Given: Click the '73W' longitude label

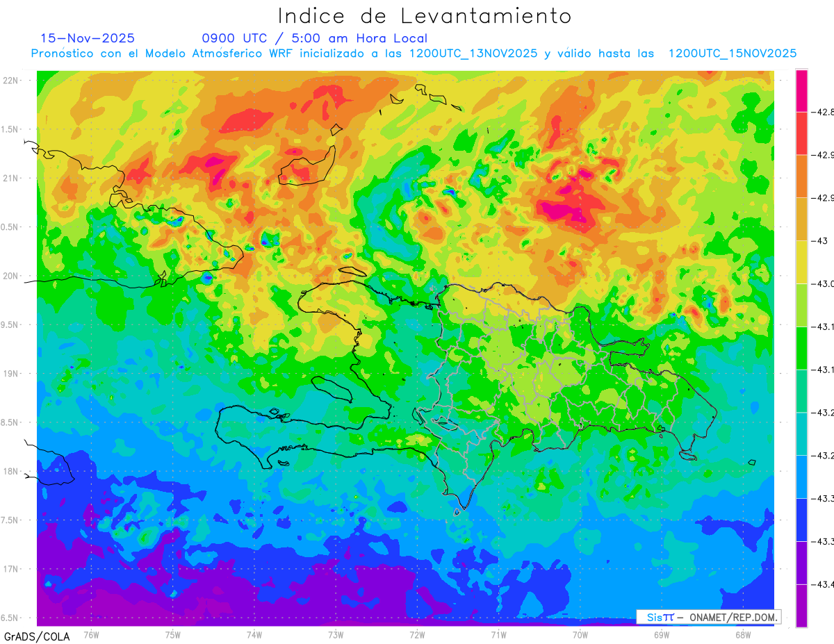Looking at the screenshot, I should pyautogui.click(x=336, y=634).
